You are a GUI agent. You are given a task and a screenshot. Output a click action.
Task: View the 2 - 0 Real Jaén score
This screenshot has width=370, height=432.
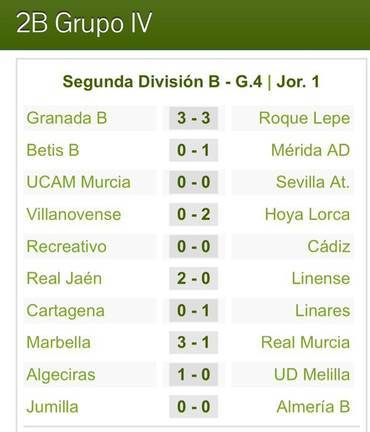(194, 278)
